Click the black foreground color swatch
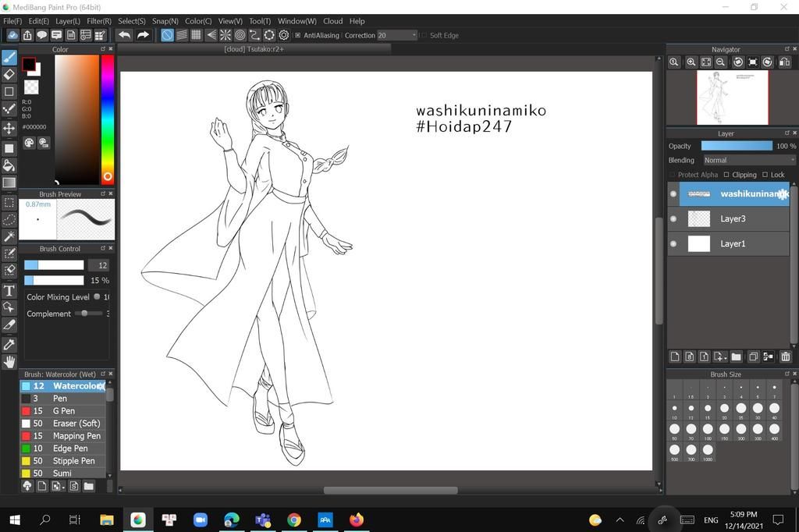799x532 pixels. pos(29,64)
